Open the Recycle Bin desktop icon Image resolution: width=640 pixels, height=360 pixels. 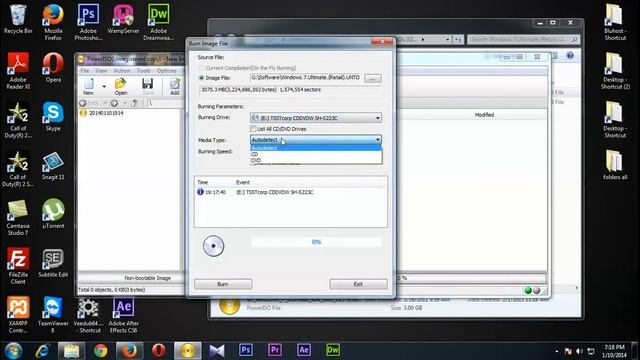tap(18, 19)
